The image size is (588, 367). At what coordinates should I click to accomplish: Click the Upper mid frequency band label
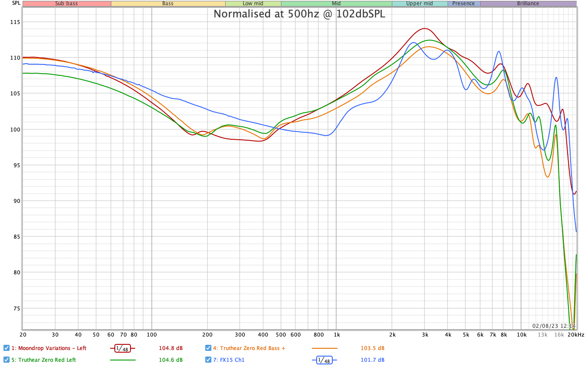420,3
